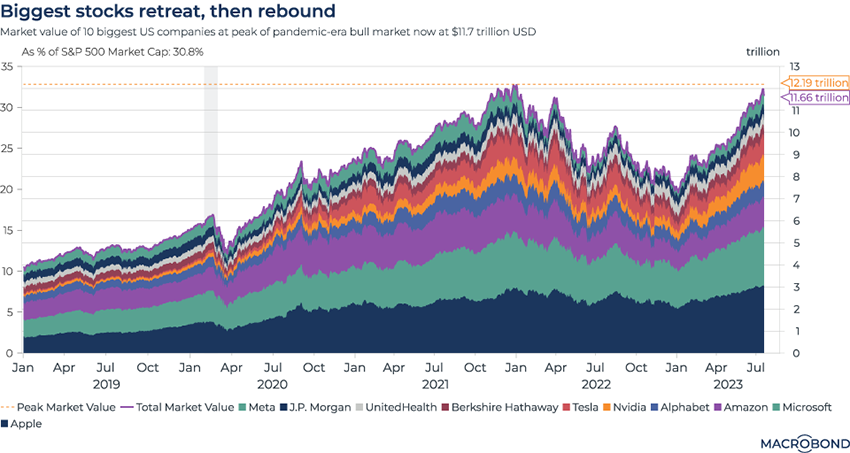Click the Total Market Value legend line

(x=157, y=407)
